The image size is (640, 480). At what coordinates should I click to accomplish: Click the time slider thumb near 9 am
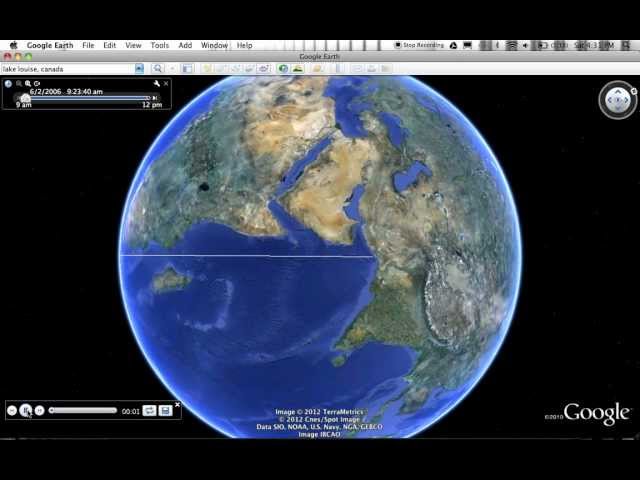click(x=25, y=98)
